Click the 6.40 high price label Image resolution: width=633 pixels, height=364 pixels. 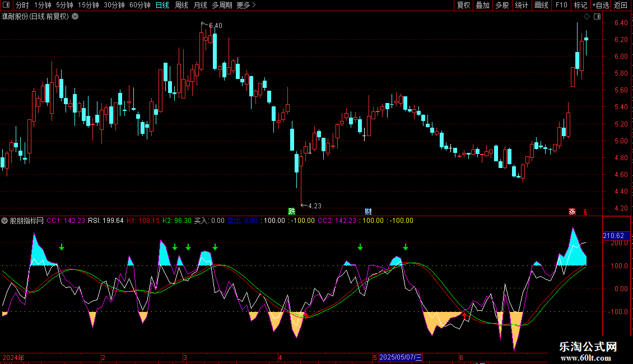(216, 26)
